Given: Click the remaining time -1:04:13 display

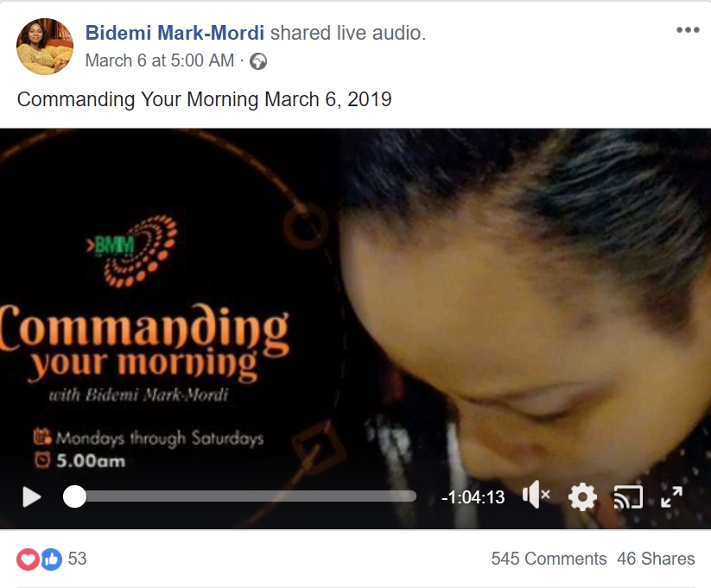Looking at the screenshot, I should (473, 497).
